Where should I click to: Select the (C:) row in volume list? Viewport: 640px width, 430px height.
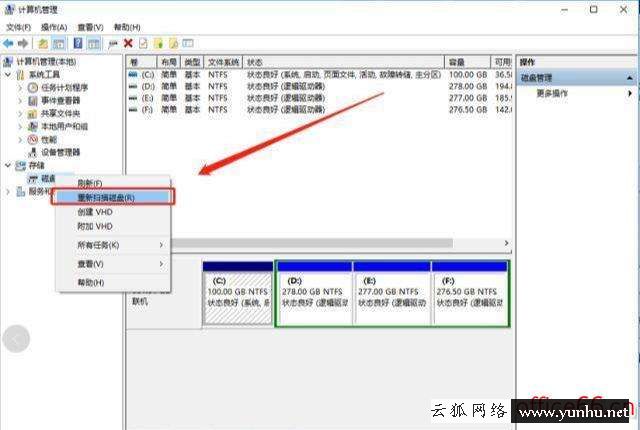[319, 75]
